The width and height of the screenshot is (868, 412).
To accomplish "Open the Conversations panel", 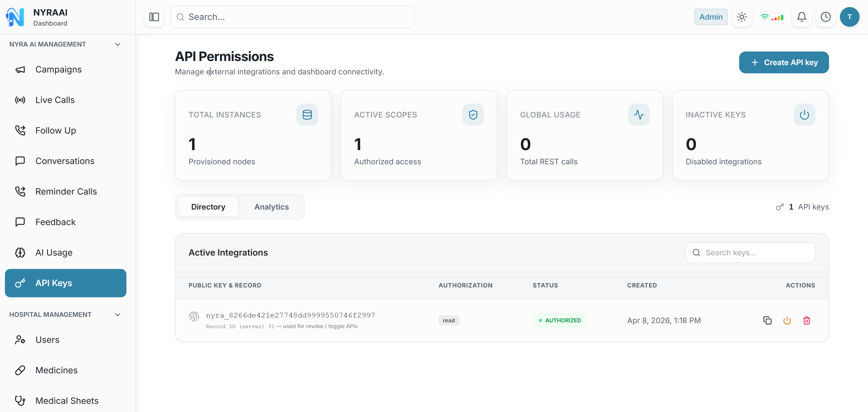I will [x=65, y=161].
